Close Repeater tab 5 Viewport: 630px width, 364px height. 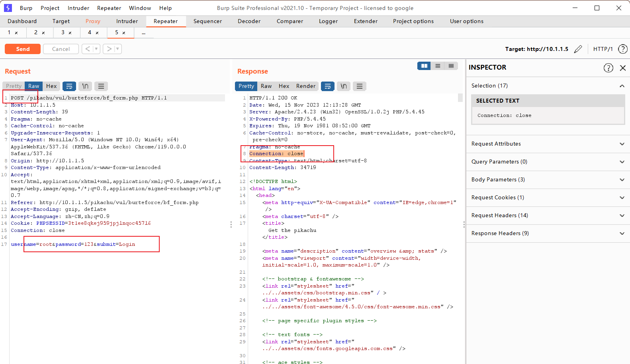click(124, 33)
